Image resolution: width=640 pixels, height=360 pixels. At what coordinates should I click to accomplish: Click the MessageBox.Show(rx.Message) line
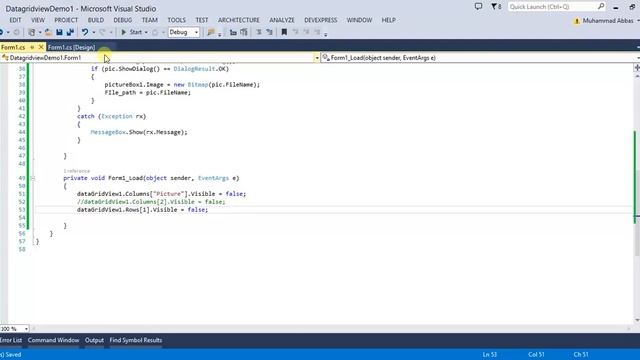point(139,132)
